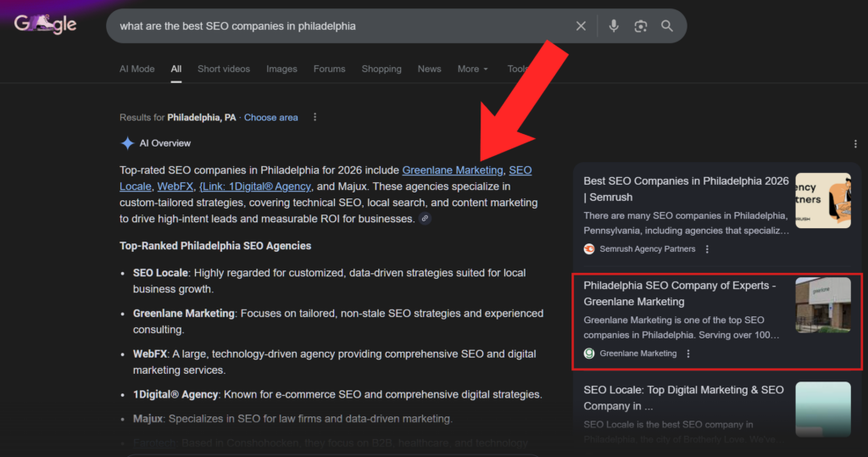Image resolution: width=868 pixels, height=457 pixels.
Task: Clear the search query with X
Action: [x=581, y=26]
